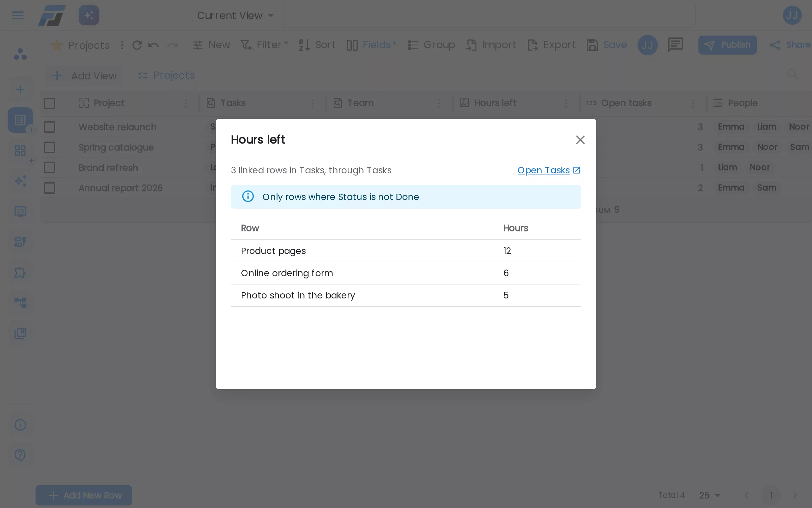The width and height of the screenshot is (812, 508).
Task: Open Project column options menu
Action: (186, 104)
